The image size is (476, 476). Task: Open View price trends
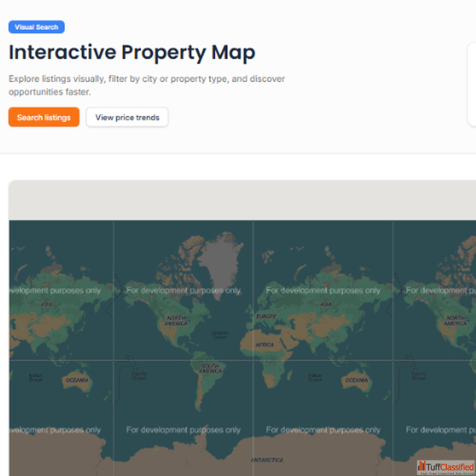[127, 118]
